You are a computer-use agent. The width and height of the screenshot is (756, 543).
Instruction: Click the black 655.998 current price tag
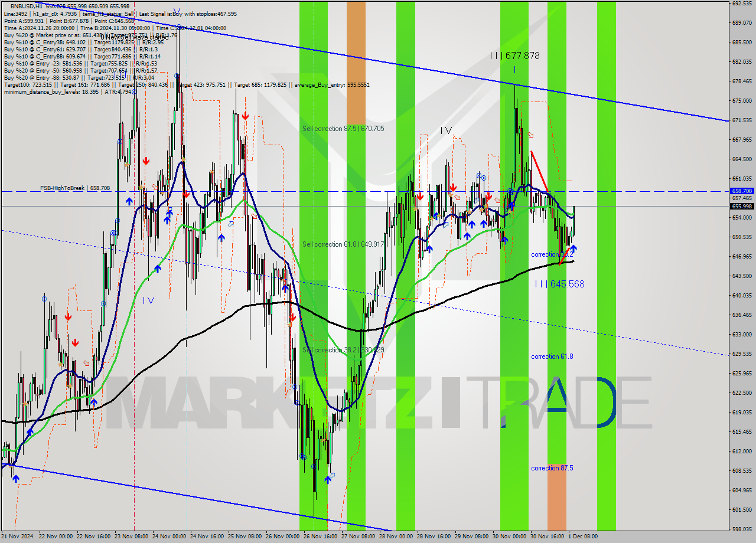pos(742,206)
